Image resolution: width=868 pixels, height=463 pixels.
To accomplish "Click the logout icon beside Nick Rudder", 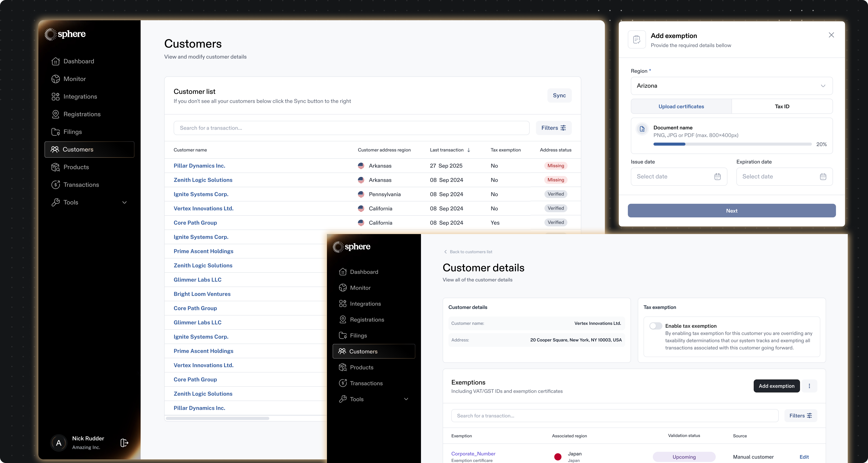I will tap(124, 442).
